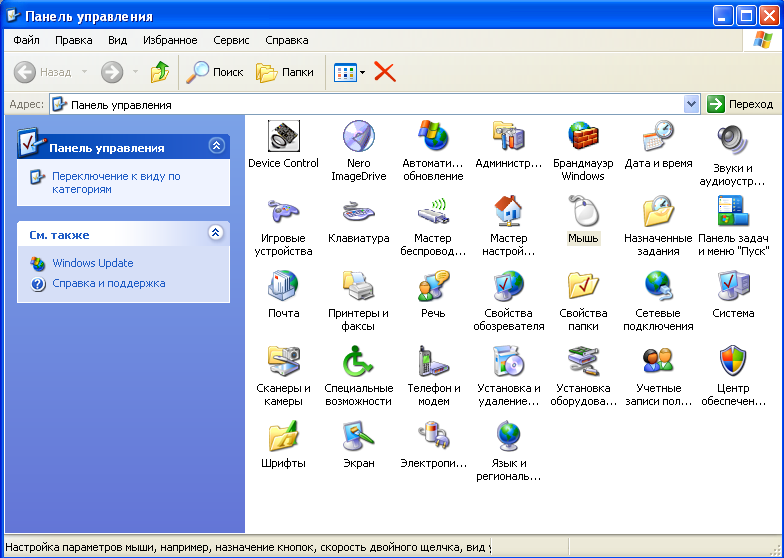Screen dimensions: 784x558
Task: Click the Назад back button
Action: tap(42, 72)
